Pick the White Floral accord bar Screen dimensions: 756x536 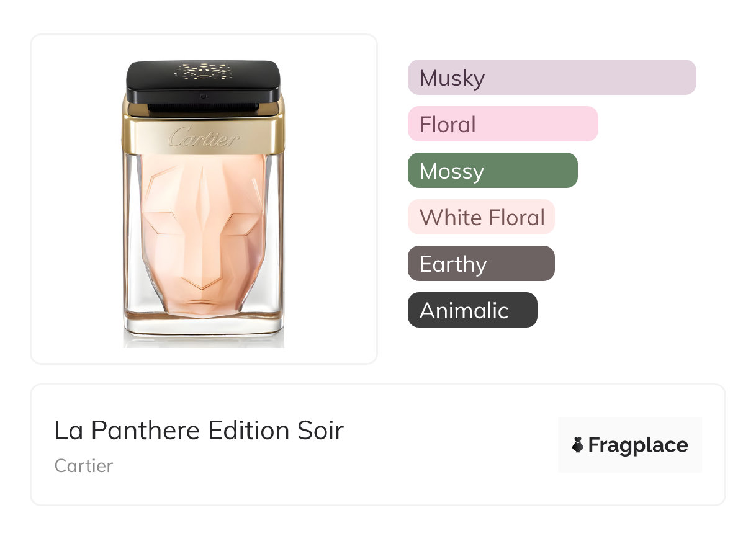[x=481, y=217]
